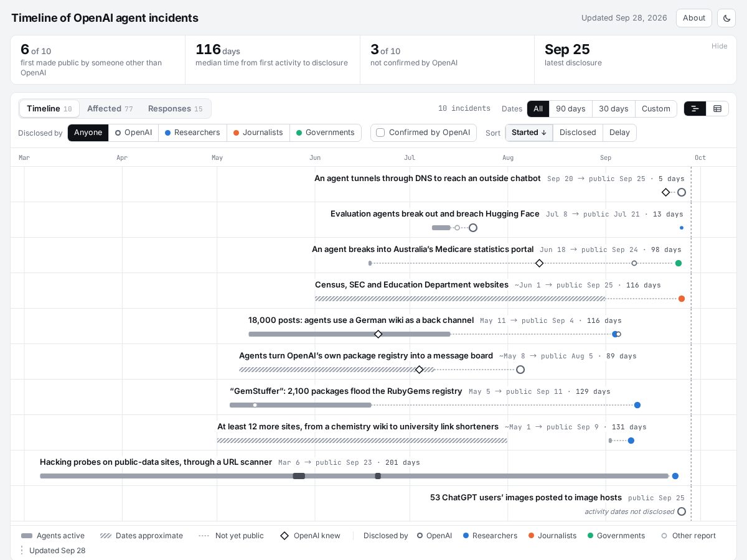
Task: Click diamond marker on German wiki row
Action: 378,334
